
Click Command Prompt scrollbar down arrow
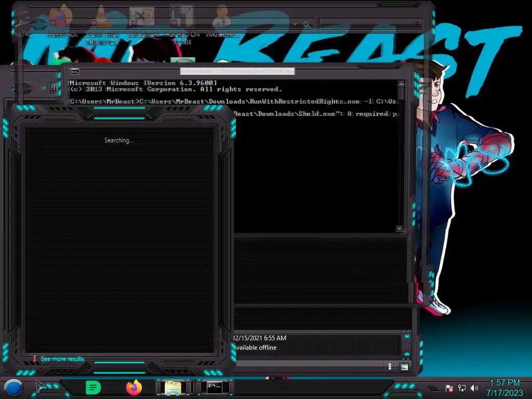pos(399,229)
